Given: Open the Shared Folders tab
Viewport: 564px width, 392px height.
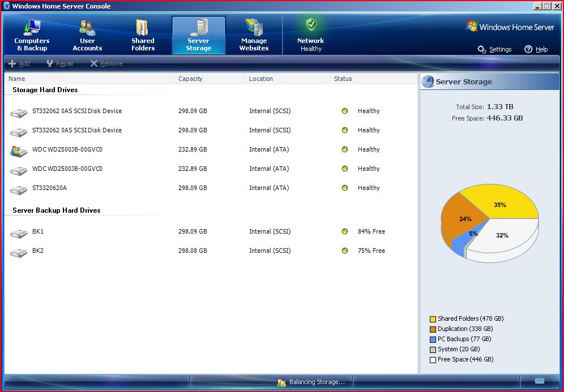Looking at the screenshot, I should point(143,35).
